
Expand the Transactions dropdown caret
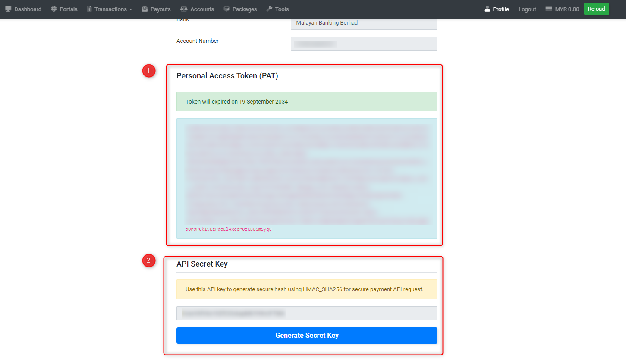click(131, 9)
